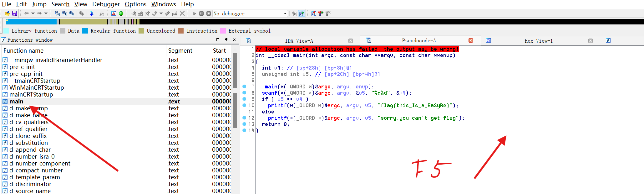
Task: Open the Search menu
Action: [60, 4]
